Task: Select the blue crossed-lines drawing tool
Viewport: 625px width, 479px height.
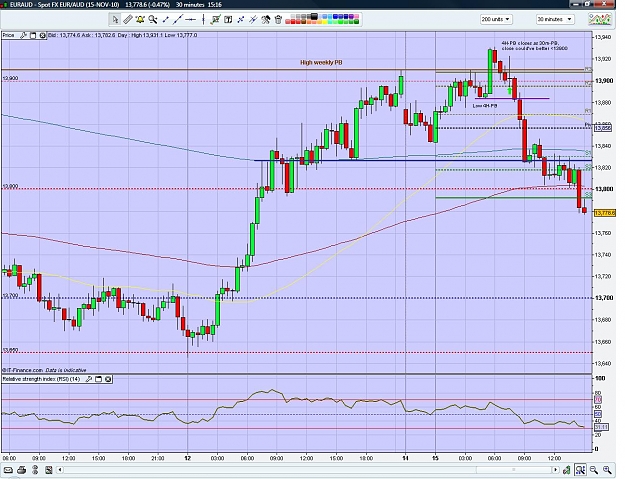Action: coord(241,19)
